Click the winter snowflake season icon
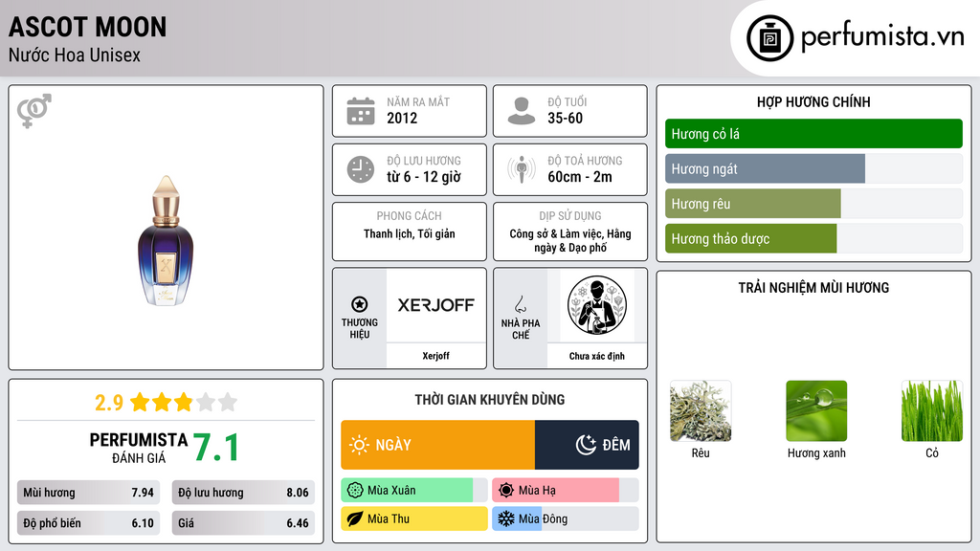Viewport: 980px width, 551px height. click(506, 518)
